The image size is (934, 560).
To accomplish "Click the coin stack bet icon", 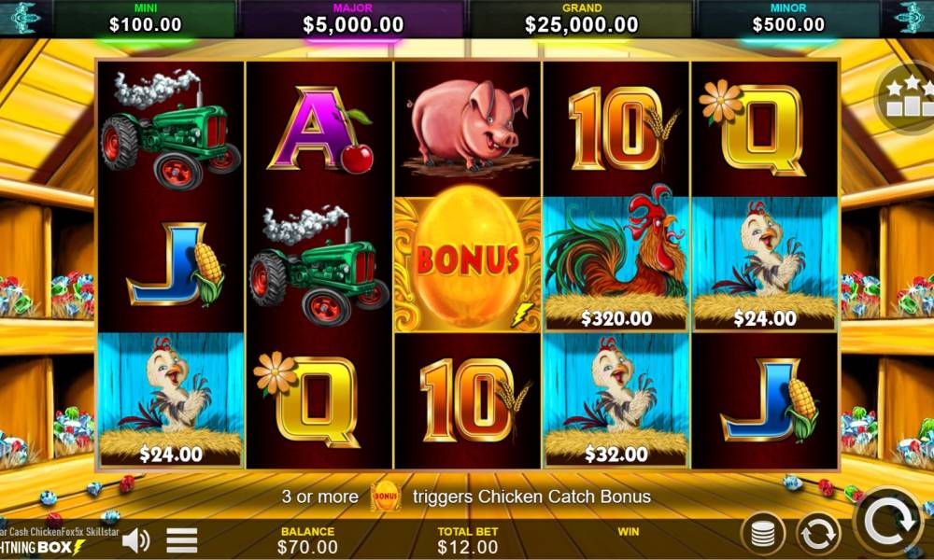I will [x=763, y=534].
